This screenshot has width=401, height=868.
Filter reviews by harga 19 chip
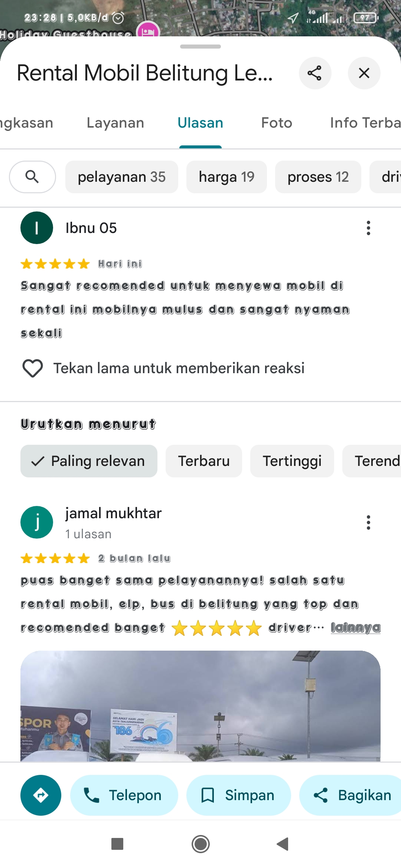[226, 177]
